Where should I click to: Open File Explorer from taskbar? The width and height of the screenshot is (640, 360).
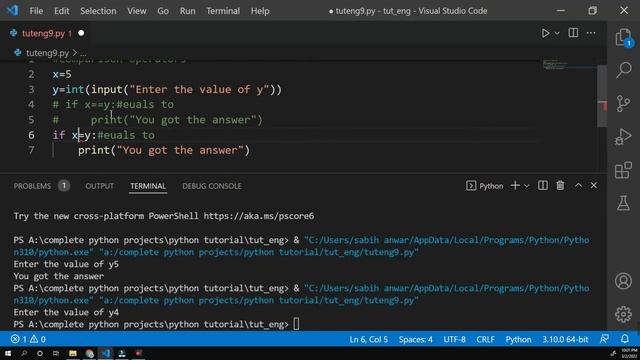coord(73,353)
